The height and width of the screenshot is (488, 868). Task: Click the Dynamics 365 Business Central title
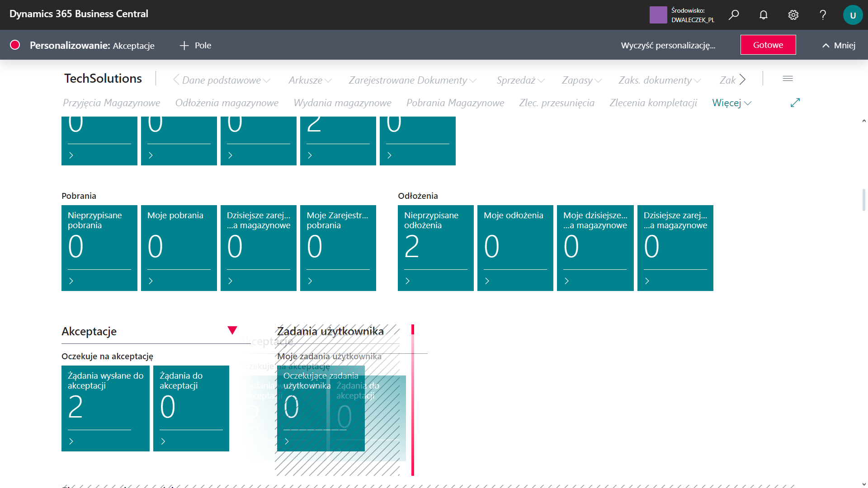click(x=79, y=14)
